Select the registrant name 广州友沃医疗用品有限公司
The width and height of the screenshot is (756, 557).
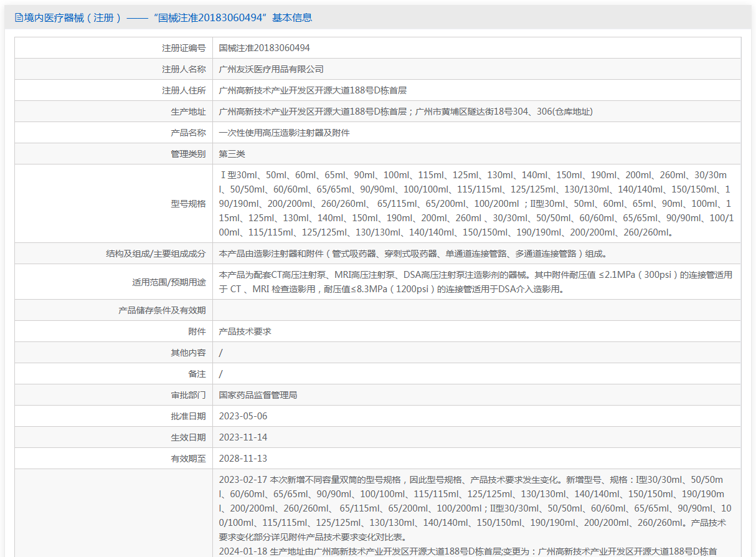click(x=271, y=69)
